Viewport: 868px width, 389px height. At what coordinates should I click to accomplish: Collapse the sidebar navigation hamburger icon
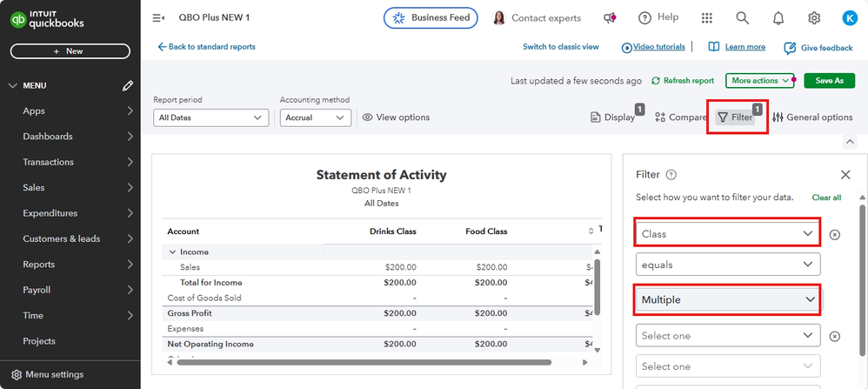click(158, 17)
